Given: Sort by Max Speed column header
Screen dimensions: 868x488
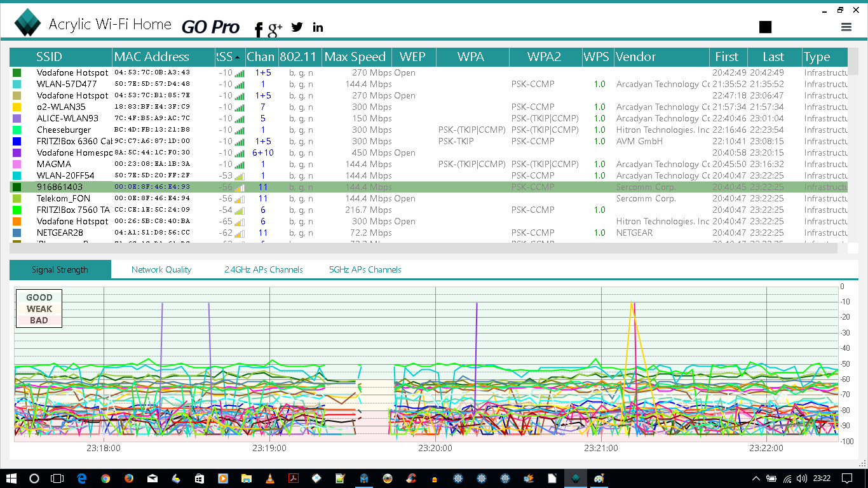Looking at the screenshot, I should [x=356, y=57].
